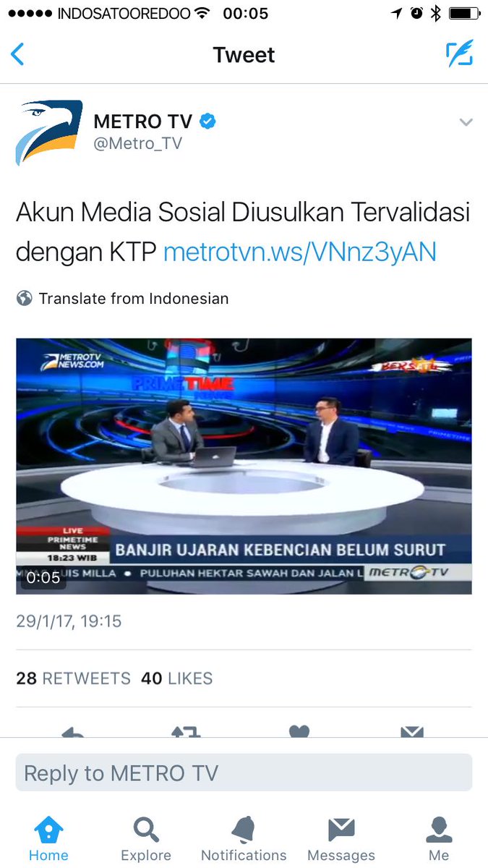Compose a new tweet with quill icon

(x=459, y=54)
